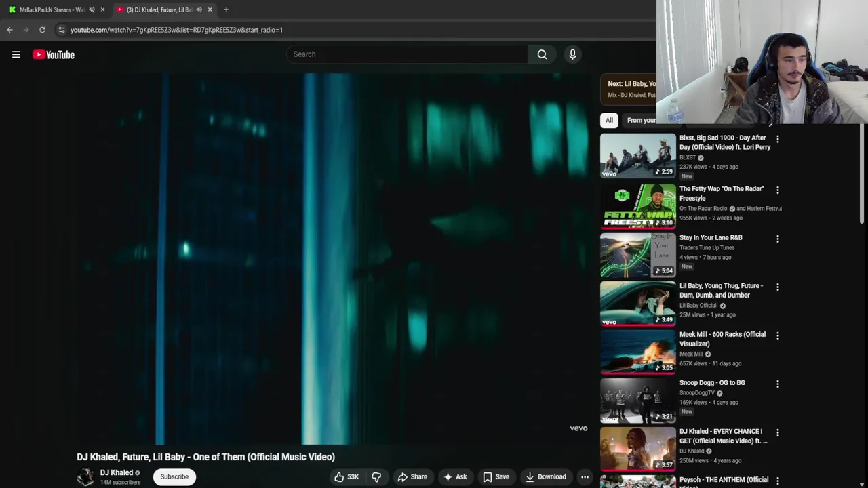Save the video to a playlist

click(496, 476)
